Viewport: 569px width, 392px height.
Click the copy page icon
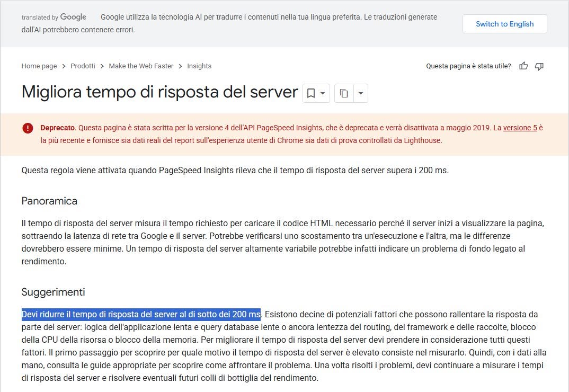click(x=344, y=93)
